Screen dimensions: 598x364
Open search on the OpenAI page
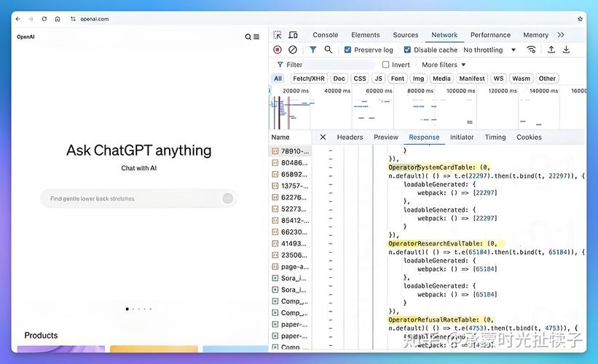248,36
